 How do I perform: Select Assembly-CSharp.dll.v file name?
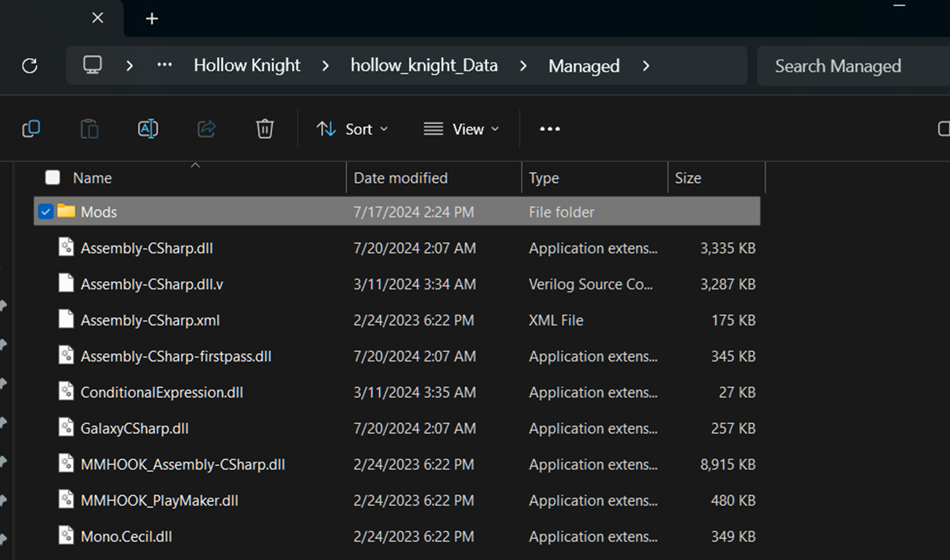tap(152, 284)
